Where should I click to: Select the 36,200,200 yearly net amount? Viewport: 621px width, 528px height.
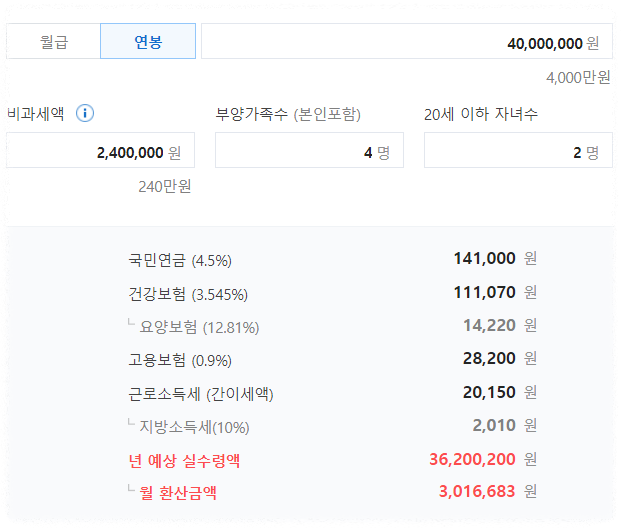[x=472, y=459]
